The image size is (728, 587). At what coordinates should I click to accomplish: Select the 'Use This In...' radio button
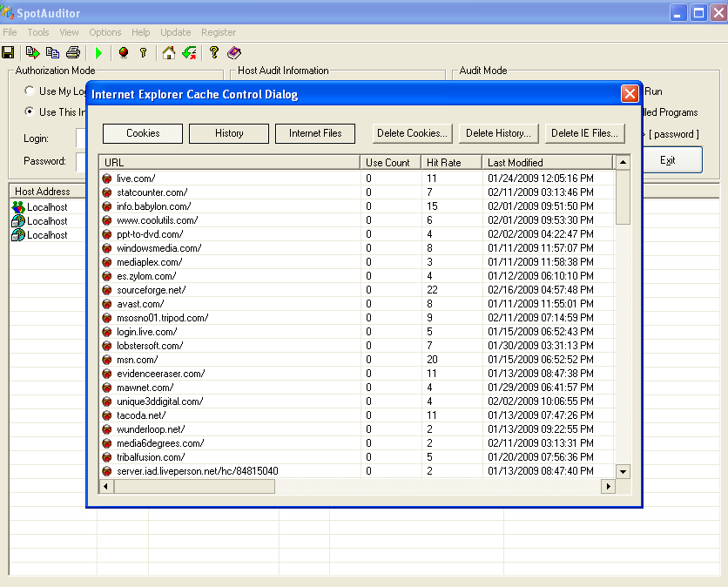30,111
